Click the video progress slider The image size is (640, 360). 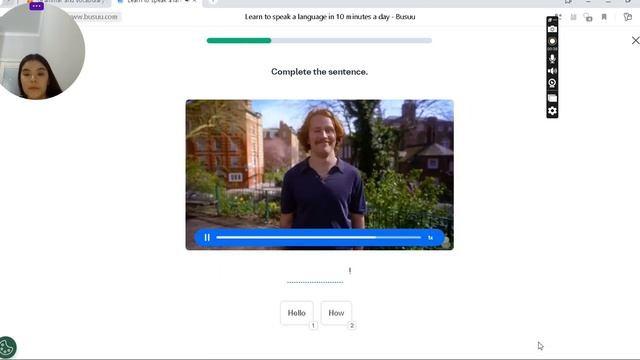[318, 237]
